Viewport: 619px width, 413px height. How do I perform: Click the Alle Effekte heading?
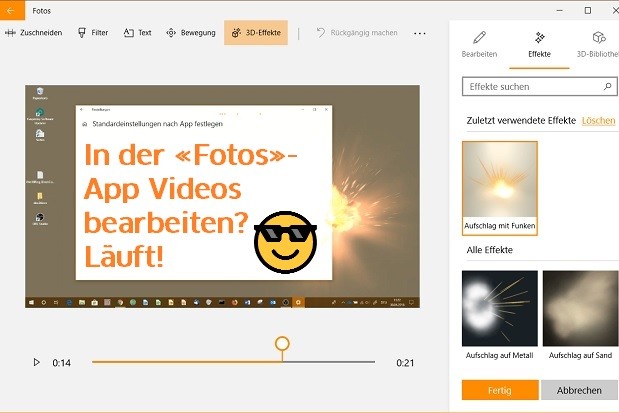click(x=490, y=250)
